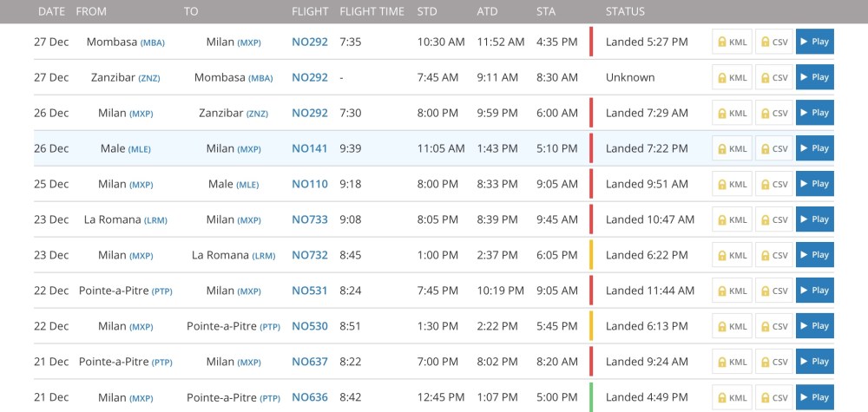The image size is (868, 412).
Task: Download CSV for flight NO637
Action: point(773,362)
